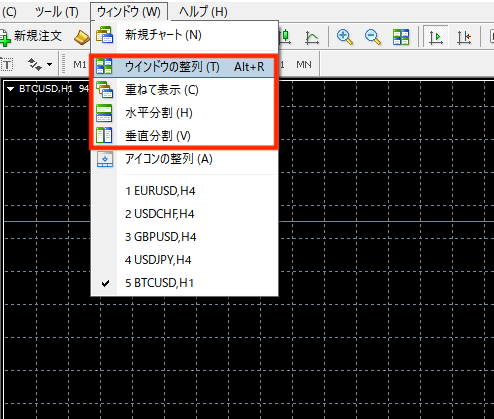Choose ウインドウの整列 (T) menu entry

click(184, 67)
